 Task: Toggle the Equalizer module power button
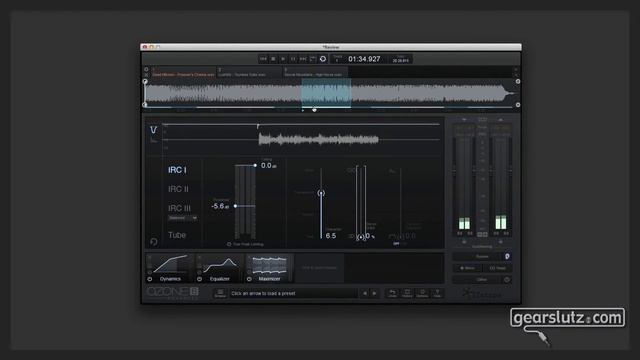click(x=200, y=279)
